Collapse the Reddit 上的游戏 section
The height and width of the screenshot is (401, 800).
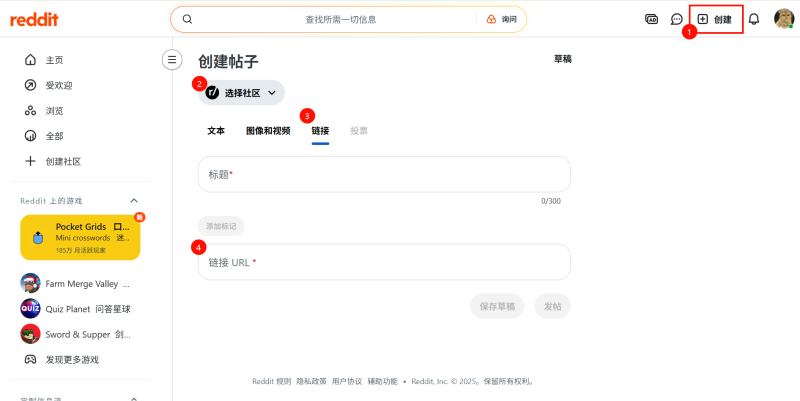(134, 200)
